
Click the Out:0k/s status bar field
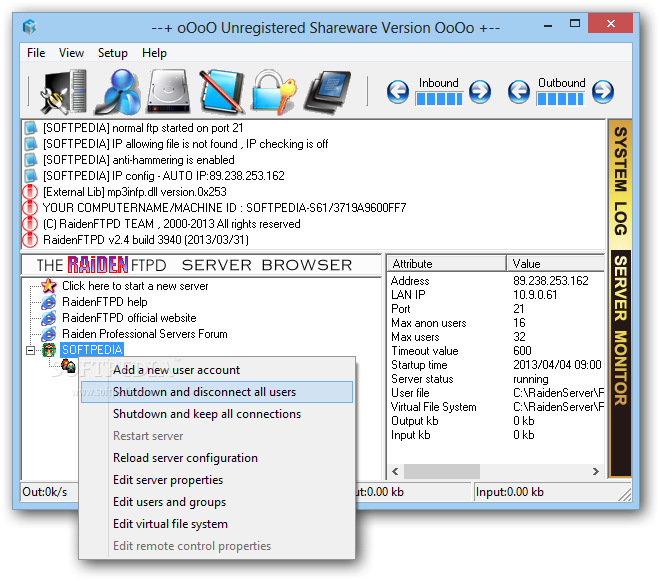pos(49,492)
